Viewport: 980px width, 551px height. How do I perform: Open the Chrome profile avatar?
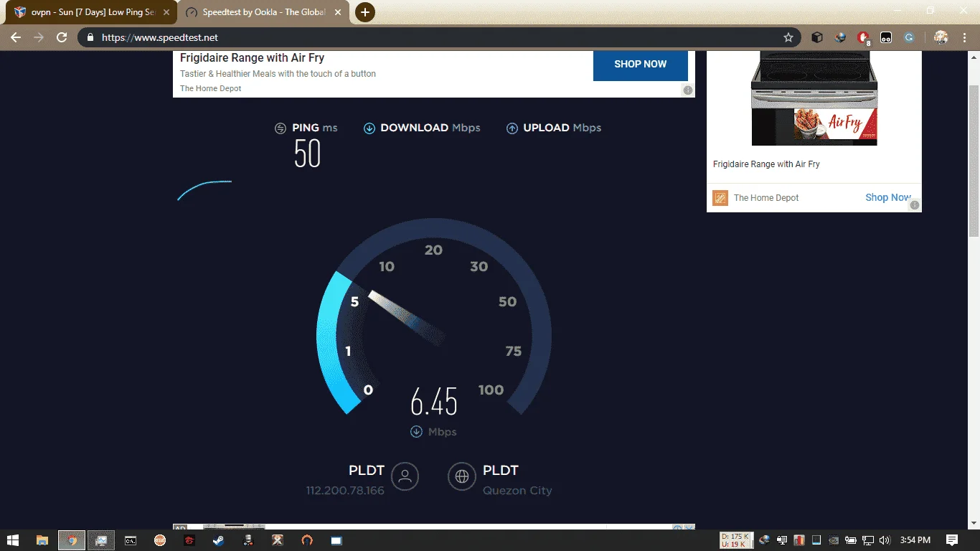coord(941,37)
